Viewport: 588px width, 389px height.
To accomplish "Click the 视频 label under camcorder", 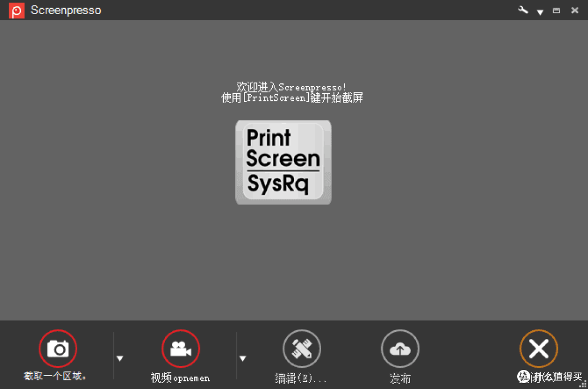I will point(180,378).
